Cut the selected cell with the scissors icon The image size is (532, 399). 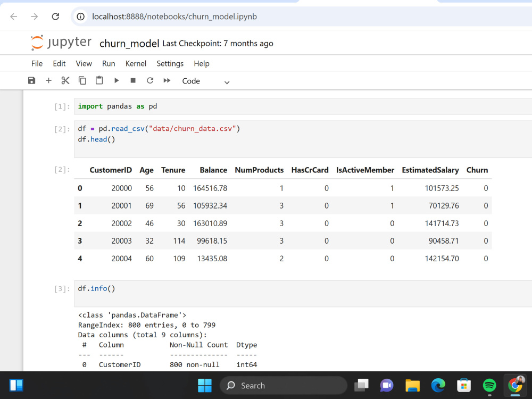(65, 80)
